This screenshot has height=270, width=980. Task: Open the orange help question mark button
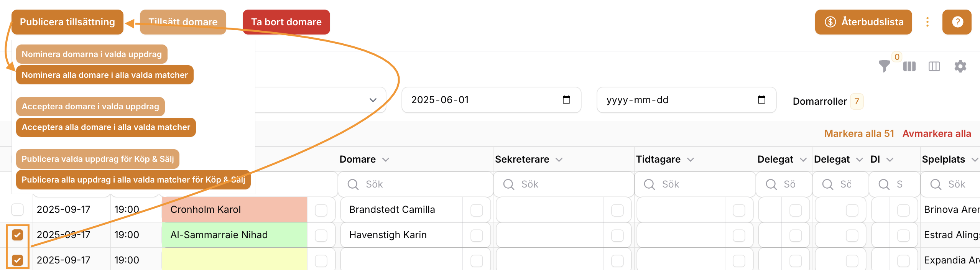click(957, 22)
